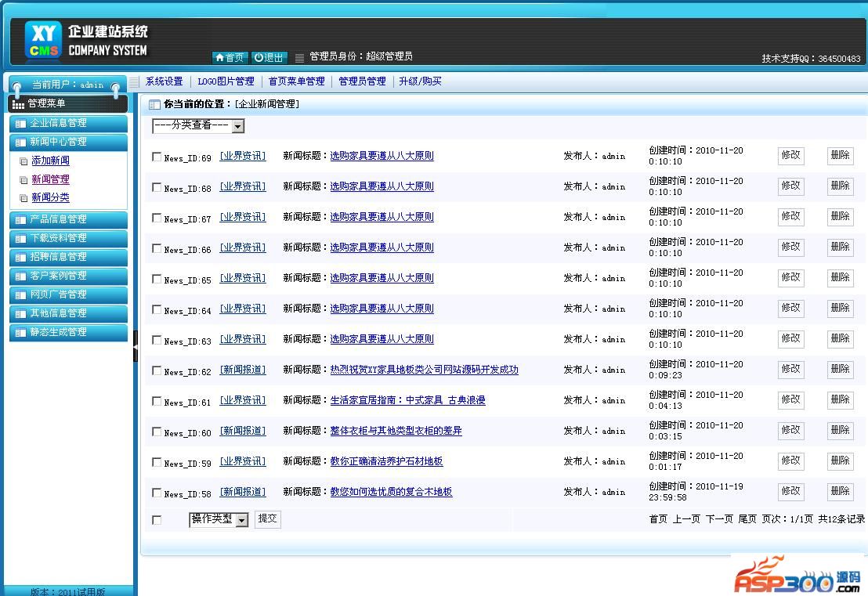Click the home (首页) button icon
Image resolution: width=868 pixels, height=596 pixels.
coord(219,58)
